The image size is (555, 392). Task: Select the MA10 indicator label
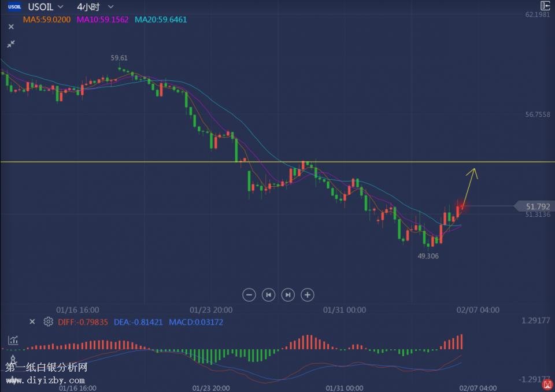(x=102, y=20)
